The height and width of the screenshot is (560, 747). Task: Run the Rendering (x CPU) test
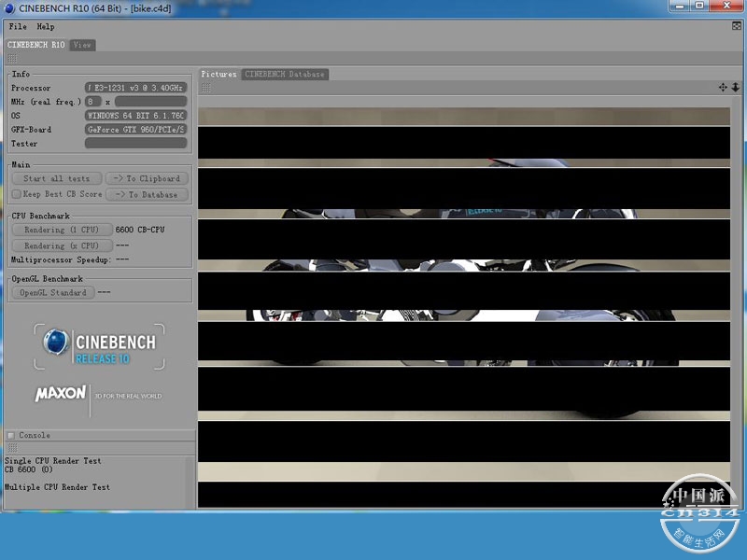point(62,245)
